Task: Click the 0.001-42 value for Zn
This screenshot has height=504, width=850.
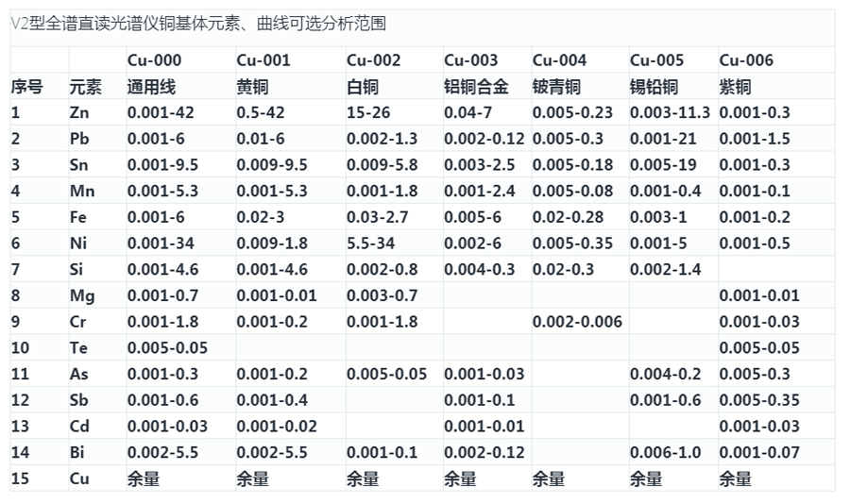Action: 161,112
